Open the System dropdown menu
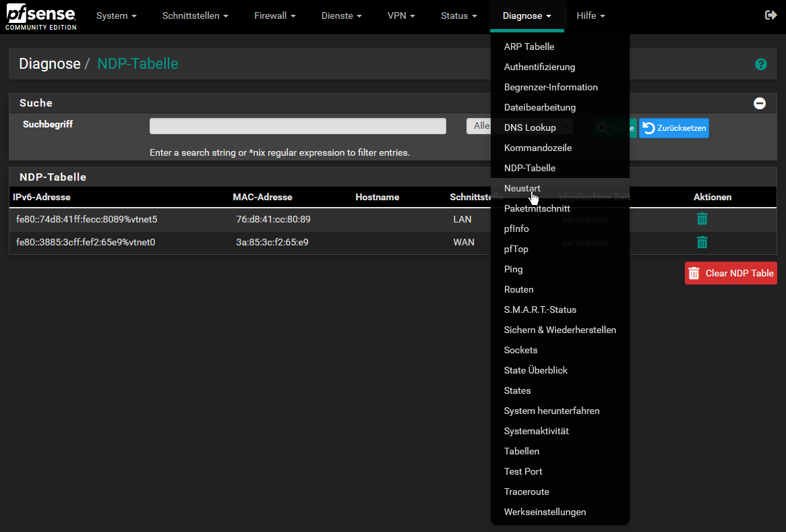Viewport: 786px width, 532px height. pos(116,16)
